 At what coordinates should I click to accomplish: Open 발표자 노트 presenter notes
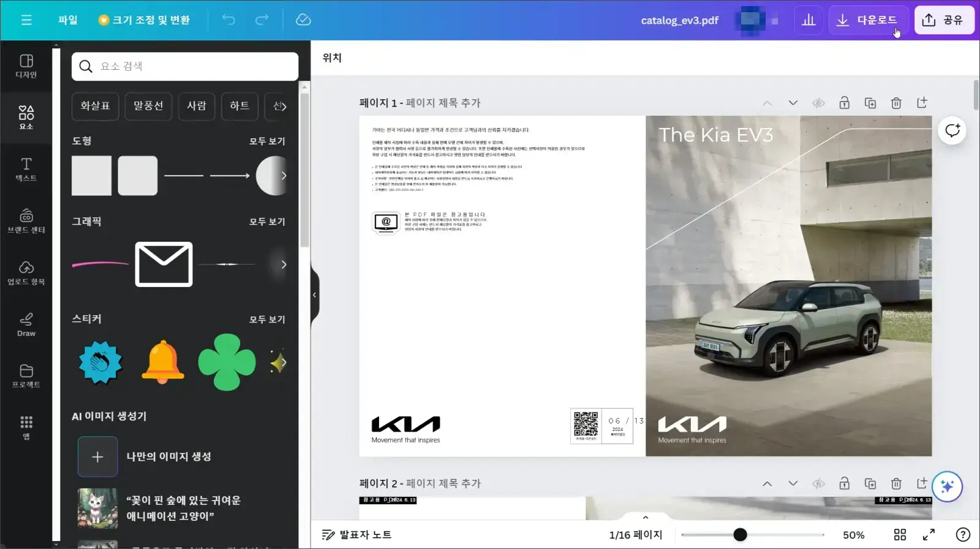tap(357, 535)
